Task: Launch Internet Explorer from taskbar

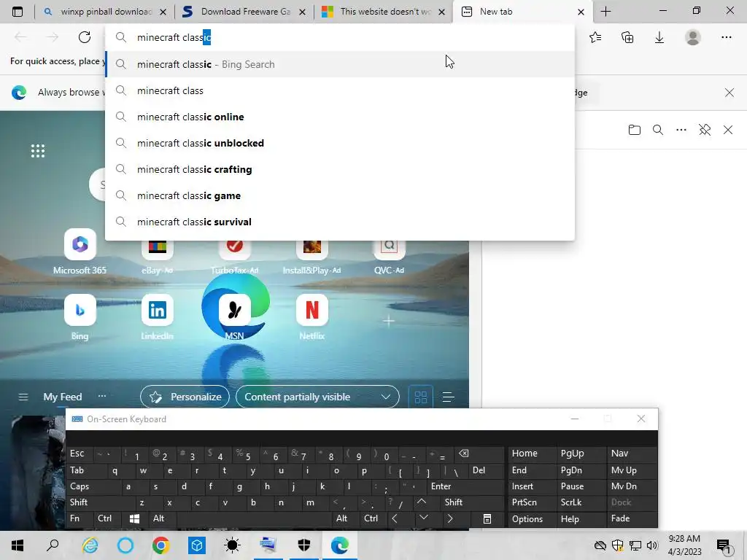Action: click(90, 545)
